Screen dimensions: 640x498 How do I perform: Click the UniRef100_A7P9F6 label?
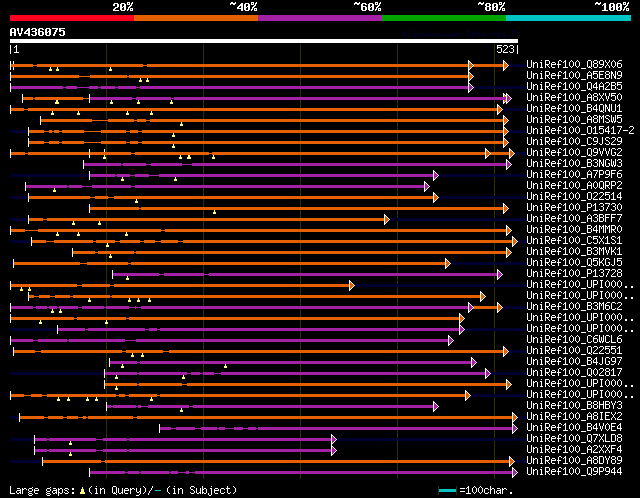click(574, 175)
